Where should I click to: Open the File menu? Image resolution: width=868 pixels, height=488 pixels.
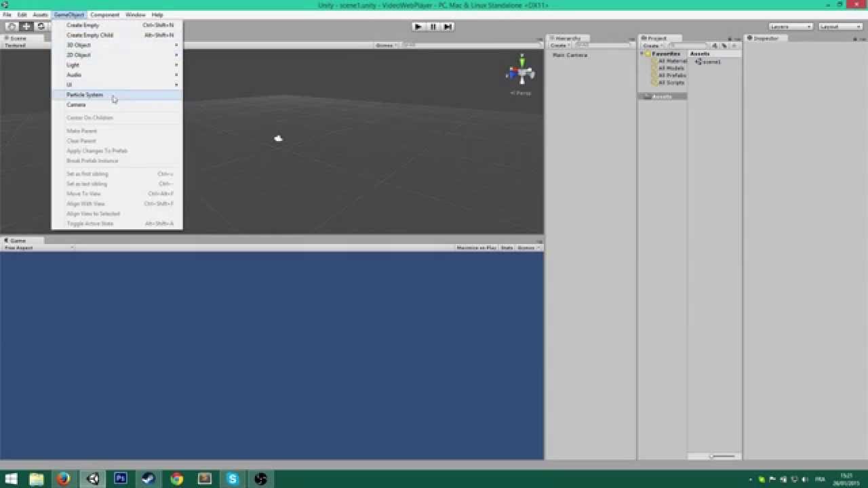(x=7, y=15)
